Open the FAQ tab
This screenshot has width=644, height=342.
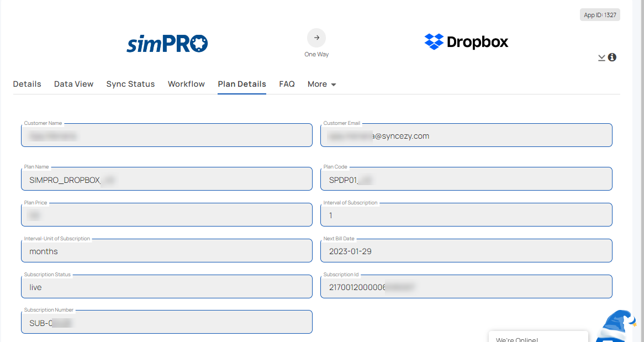[287, 84]
